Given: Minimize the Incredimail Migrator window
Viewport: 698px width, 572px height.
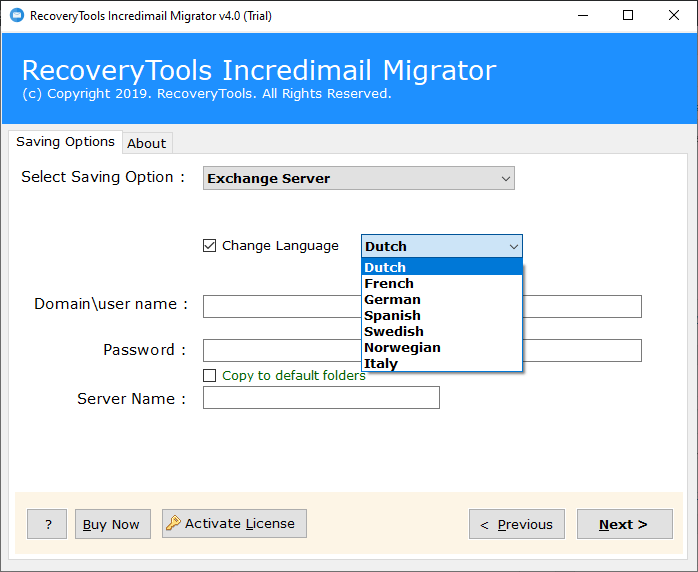Looking at the screenshot, I should pyautogui.click(x=583, y=16).
